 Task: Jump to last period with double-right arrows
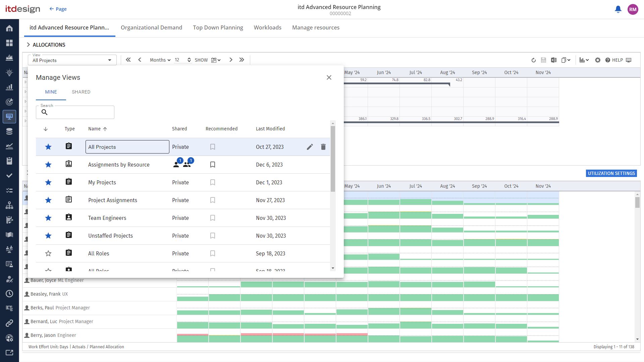pos(241,60)
